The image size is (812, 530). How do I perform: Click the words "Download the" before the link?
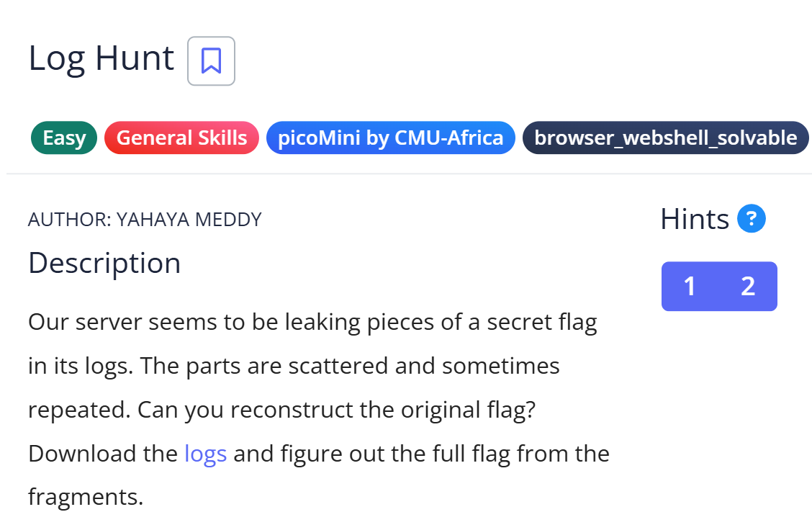tap(103, 454)
